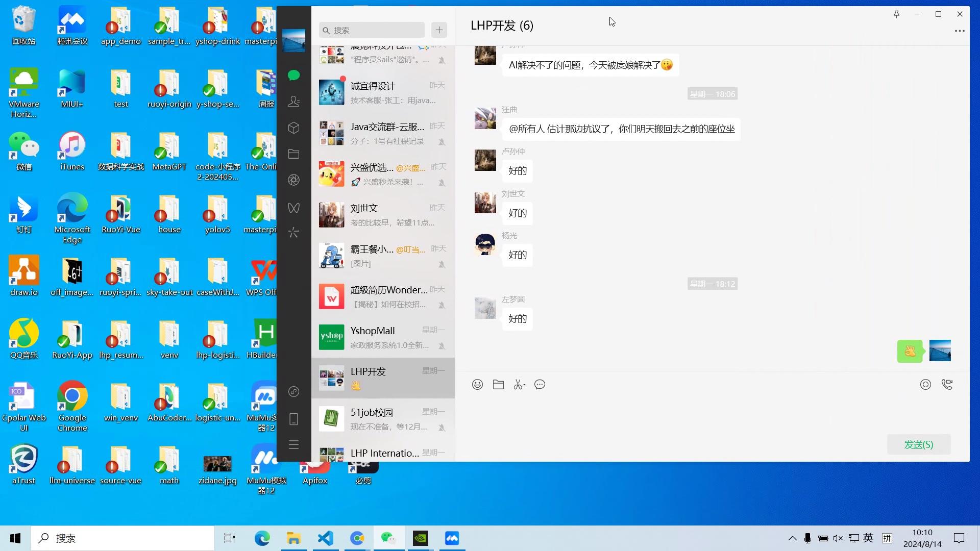The height and width of the screenshot is (551, 980).
Task: Expand the screenshot options arrow beside scissors
Action: pos(524,385)
